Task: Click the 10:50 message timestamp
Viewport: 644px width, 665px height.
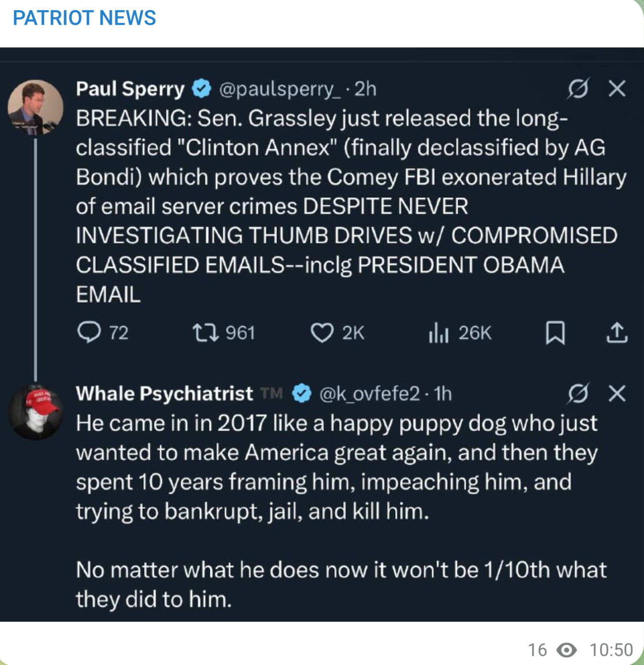Action: click(611, 650)
